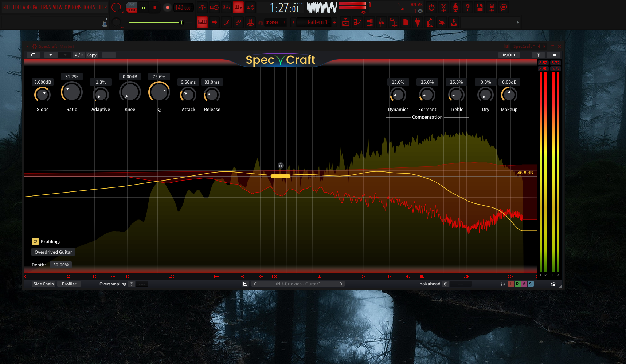Toggle wait-for-input-to-start icon
Screen dimensions: 626x364
pyautogui.click(x=214, y=7)
